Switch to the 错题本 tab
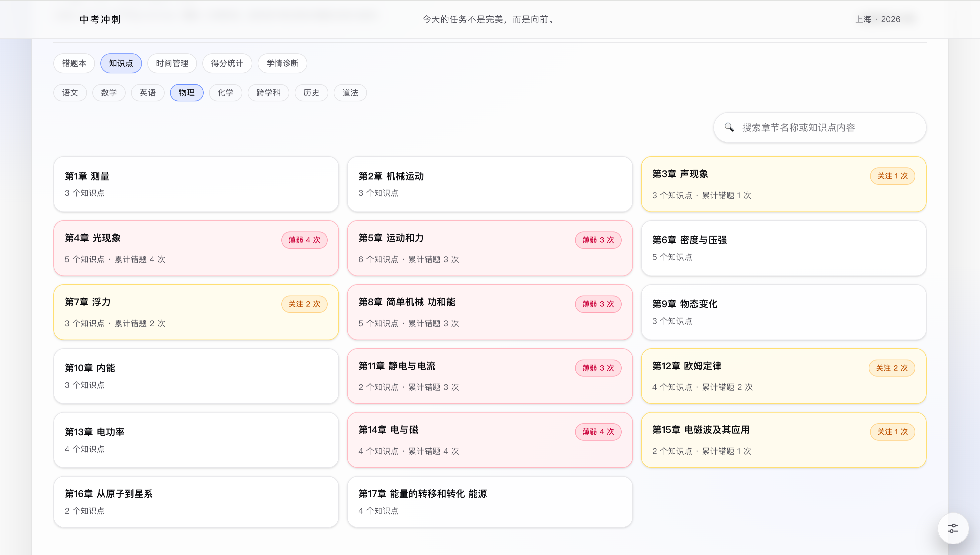This screenshot has height=555, width=980. [74, 63]
